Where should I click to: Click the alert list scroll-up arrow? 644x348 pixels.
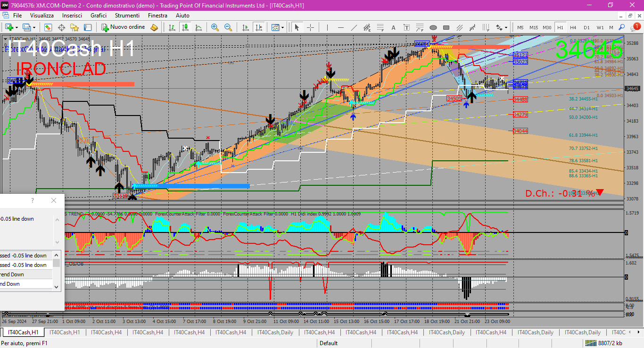pyautogui.click(x=57, y=255)
